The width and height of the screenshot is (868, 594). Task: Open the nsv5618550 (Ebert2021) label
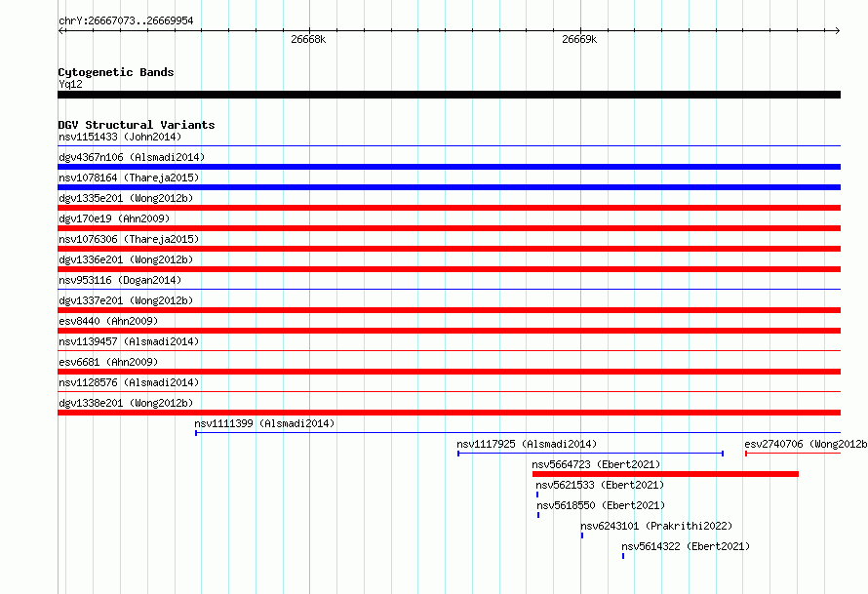601,505
